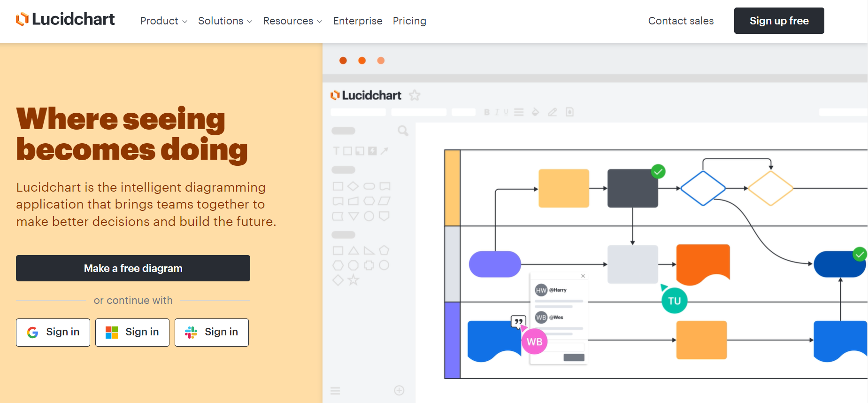Viewport: 868px width, 403px height.
Task: Click the pink WB collaborator avatar
Action: click(x=534, y=341)
